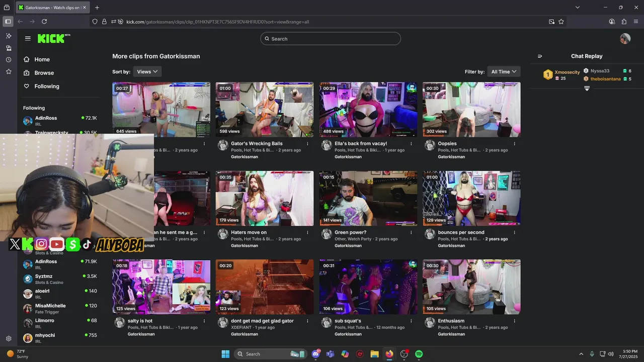The image size is (644, 362).
Task: Play the Gator's Wrecking Balls clip thumbnail
Action: coord(265,110)
